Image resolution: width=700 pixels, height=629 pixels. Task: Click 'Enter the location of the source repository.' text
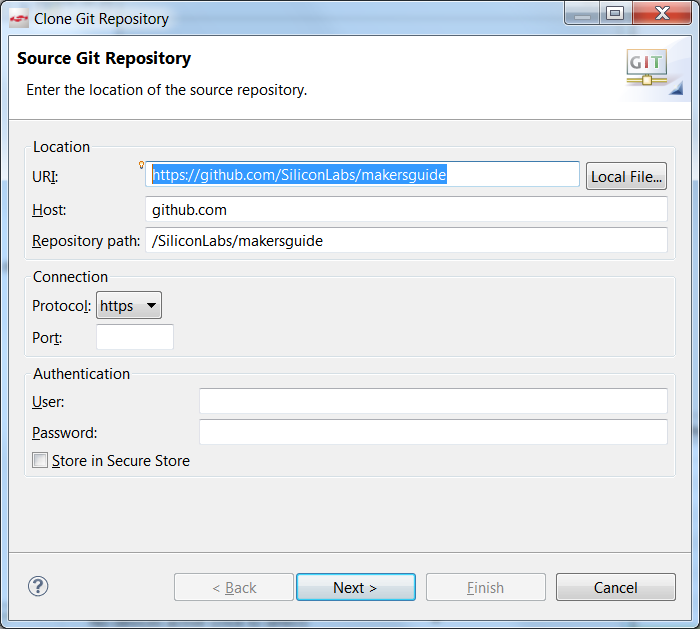(x=167, y=90)
